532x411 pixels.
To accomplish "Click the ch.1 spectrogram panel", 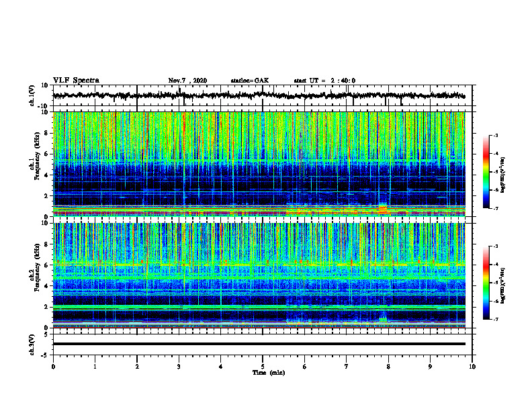I will [259, 164].
